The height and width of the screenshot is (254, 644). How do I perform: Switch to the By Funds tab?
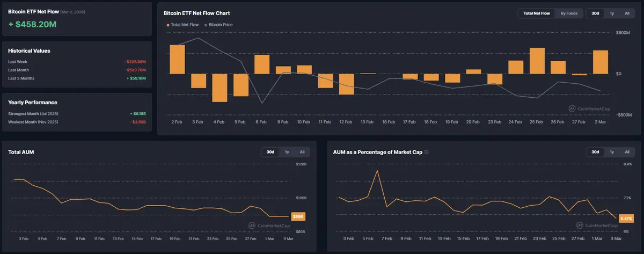click(569, 13)
